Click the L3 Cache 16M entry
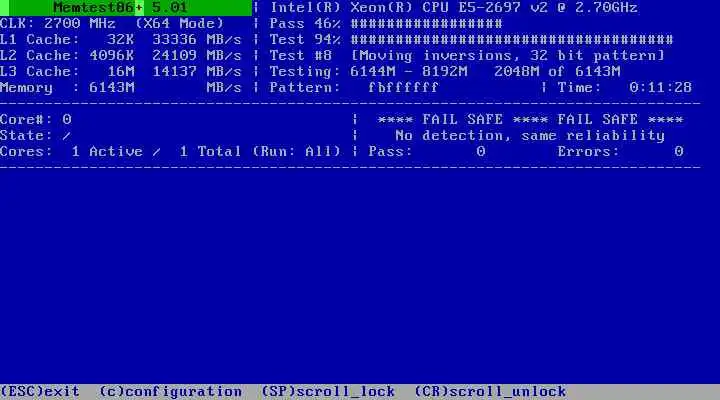Viewport: 720px width, 400px height. [x=121, y=72]
